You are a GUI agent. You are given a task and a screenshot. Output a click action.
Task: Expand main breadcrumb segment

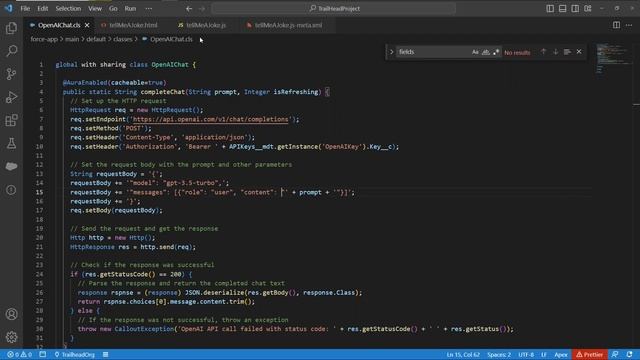click(72, 40)
